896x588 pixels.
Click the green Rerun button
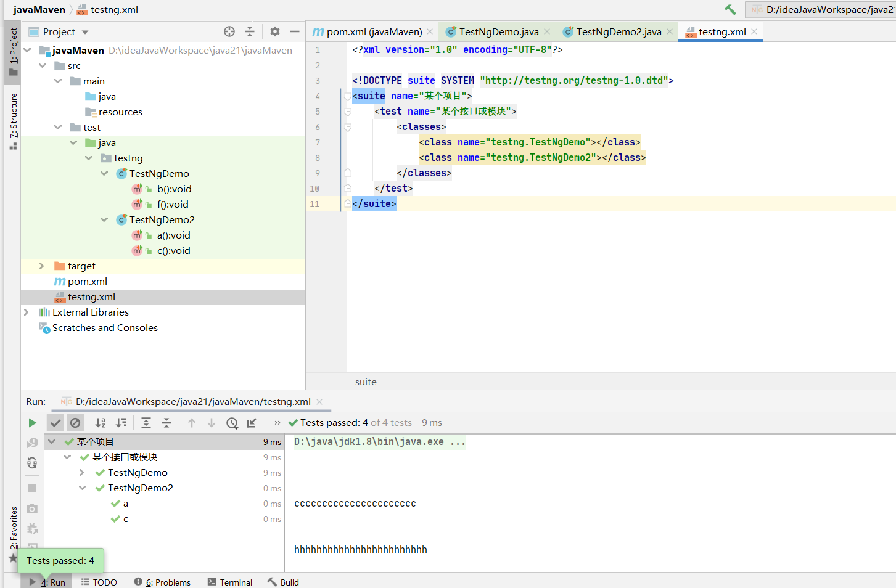click(32, 423)
